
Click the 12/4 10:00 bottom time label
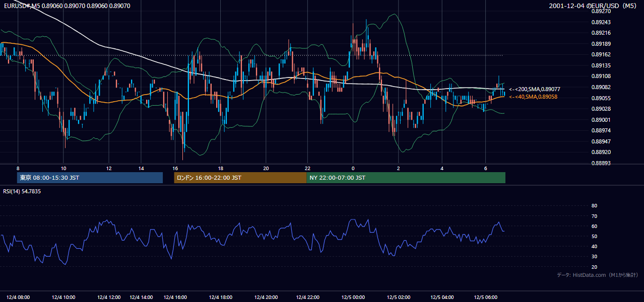(63, 297)
